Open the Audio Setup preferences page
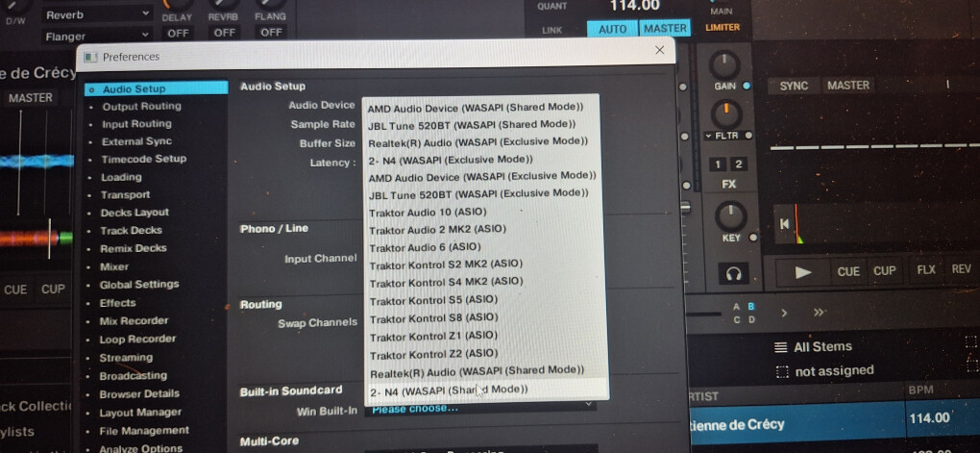 (157, 89)
